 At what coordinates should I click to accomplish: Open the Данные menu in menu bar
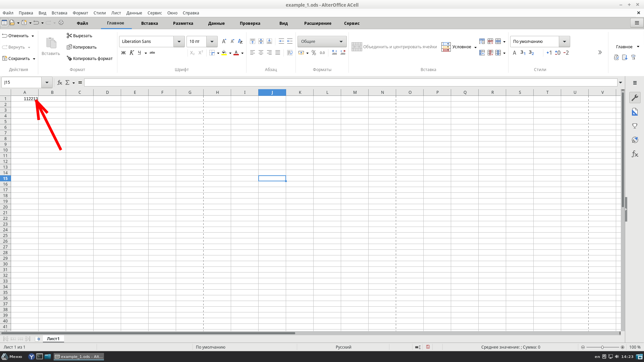click(x=134, y=13)
